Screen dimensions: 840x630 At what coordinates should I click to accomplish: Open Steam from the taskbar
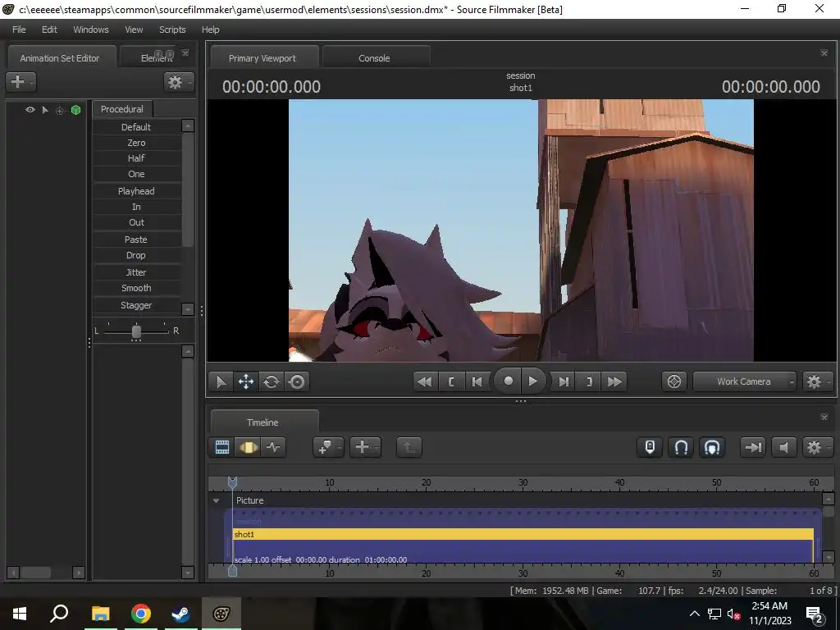[180, 614]
